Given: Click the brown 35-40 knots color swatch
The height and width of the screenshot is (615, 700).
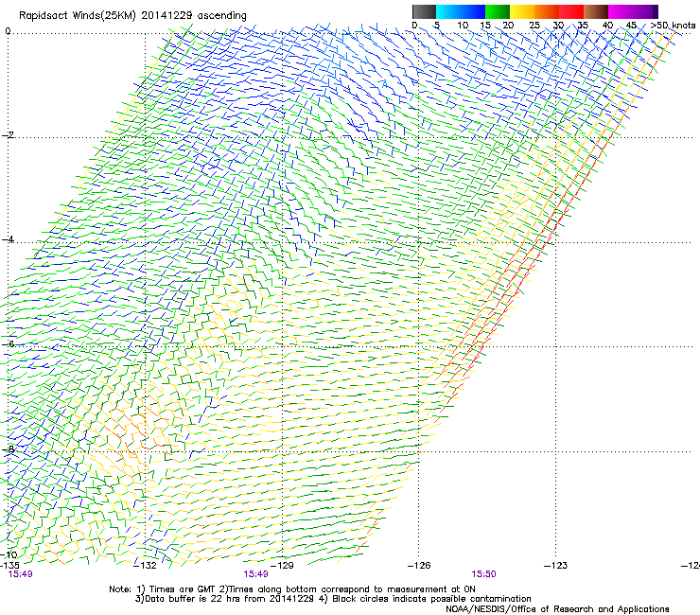Looking at the screenshot, I should coord(596,11).
